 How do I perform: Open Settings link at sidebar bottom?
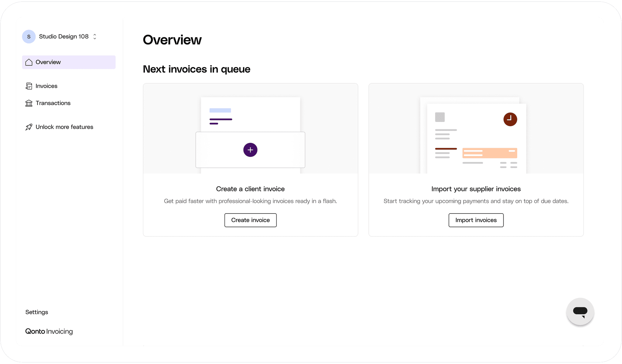tap(37, 312)
